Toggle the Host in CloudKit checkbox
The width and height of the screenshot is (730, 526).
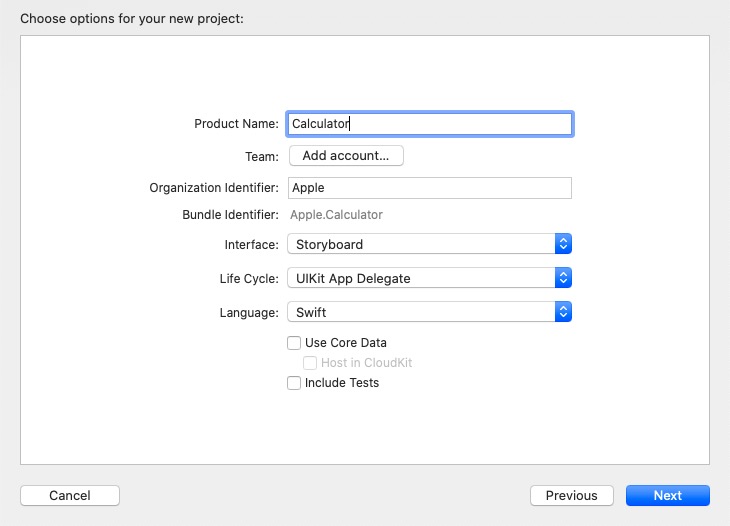click(310, 363)
